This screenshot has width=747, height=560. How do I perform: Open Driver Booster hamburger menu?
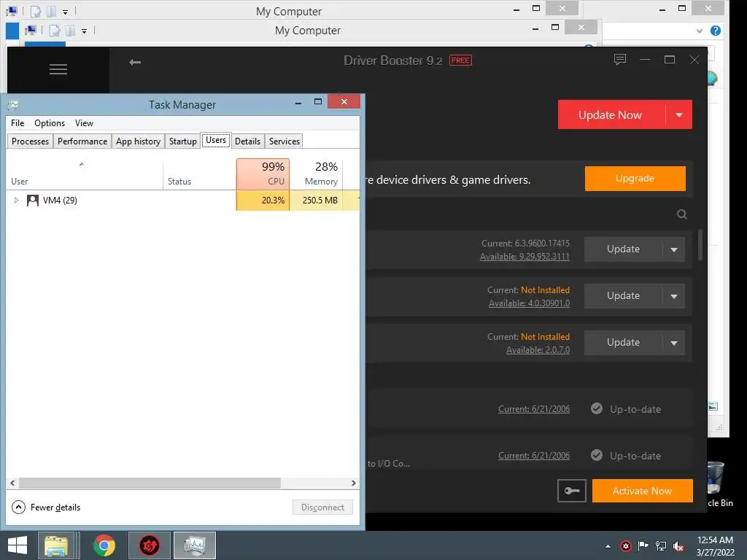(x=58, y=69)
